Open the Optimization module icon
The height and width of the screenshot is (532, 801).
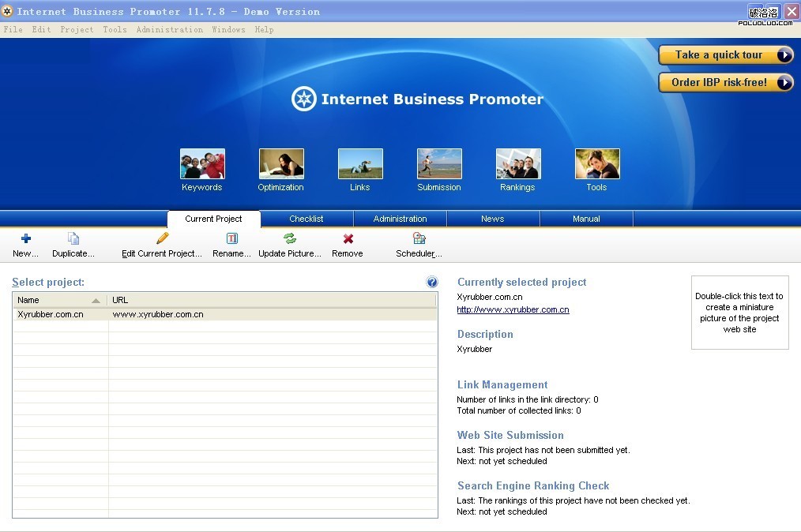tap(281, 164)
